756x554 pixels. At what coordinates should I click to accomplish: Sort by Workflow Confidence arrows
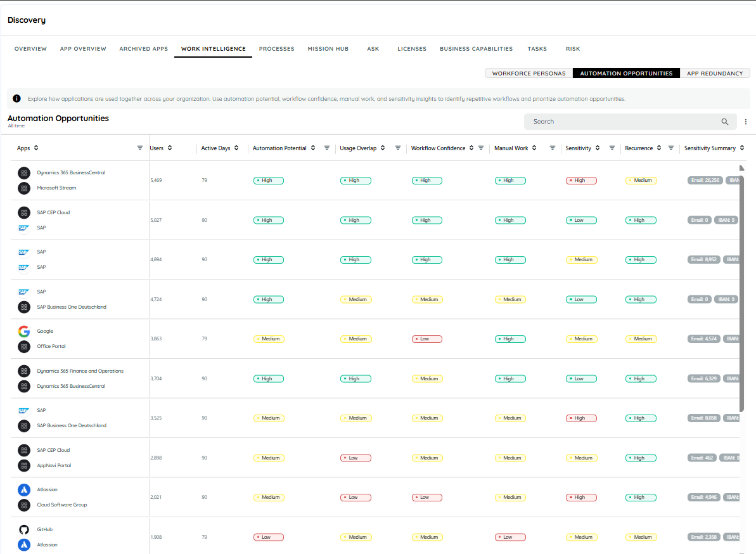pyautogui.click(x=471, y=148)
